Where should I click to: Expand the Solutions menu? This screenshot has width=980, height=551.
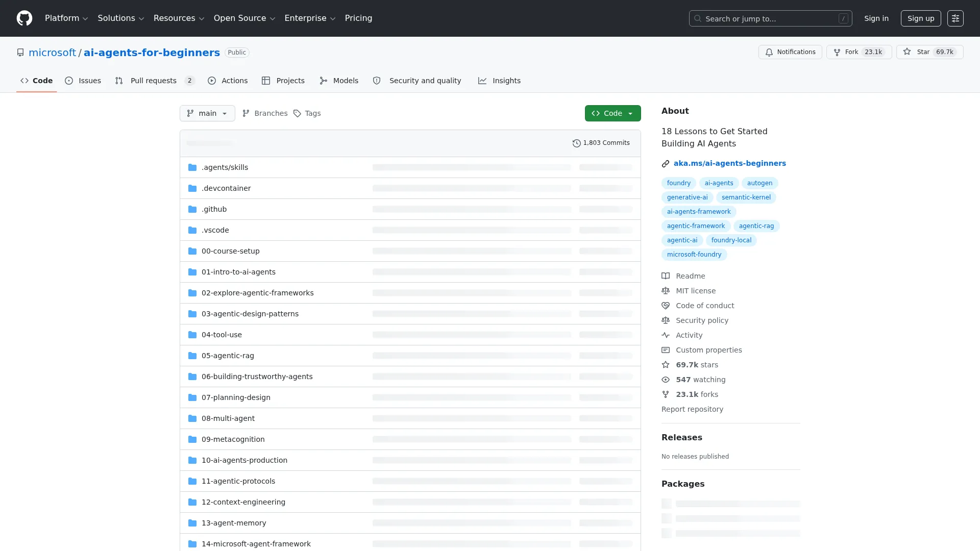(x=121, y=18)
